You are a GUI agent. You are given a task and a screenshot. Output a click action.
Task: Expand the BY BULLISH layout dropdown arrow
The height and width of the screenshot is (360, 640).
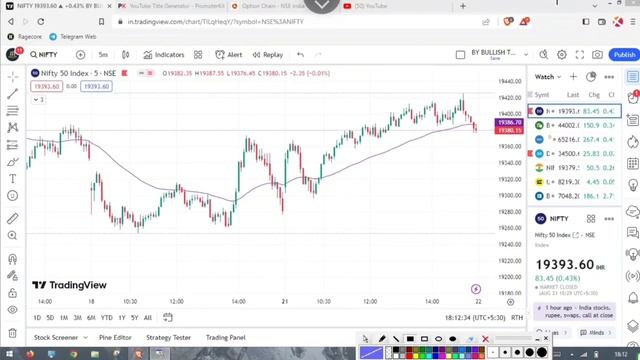click(x=526, y=55)
